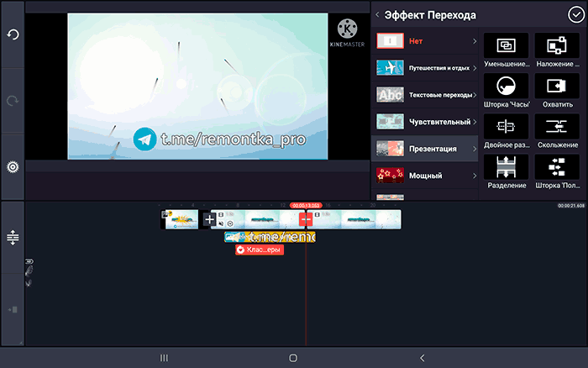
Task: Tap Android recent apps button
Action: coord(164,358)
